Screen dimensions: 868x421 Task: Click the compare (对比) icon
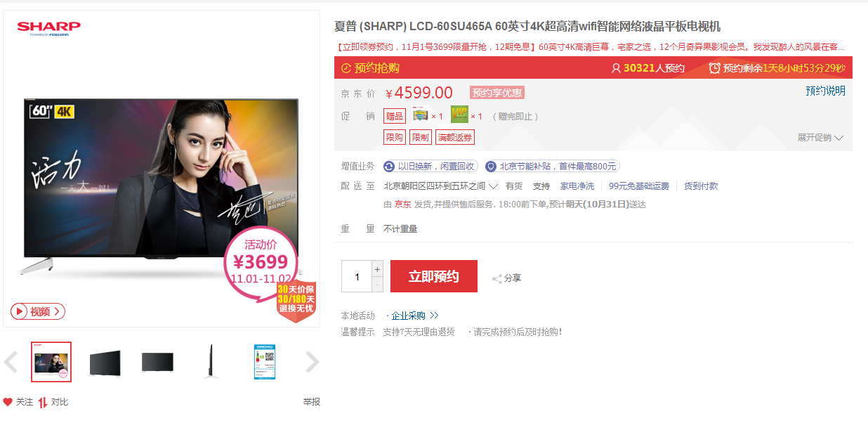tap(43, 402)
